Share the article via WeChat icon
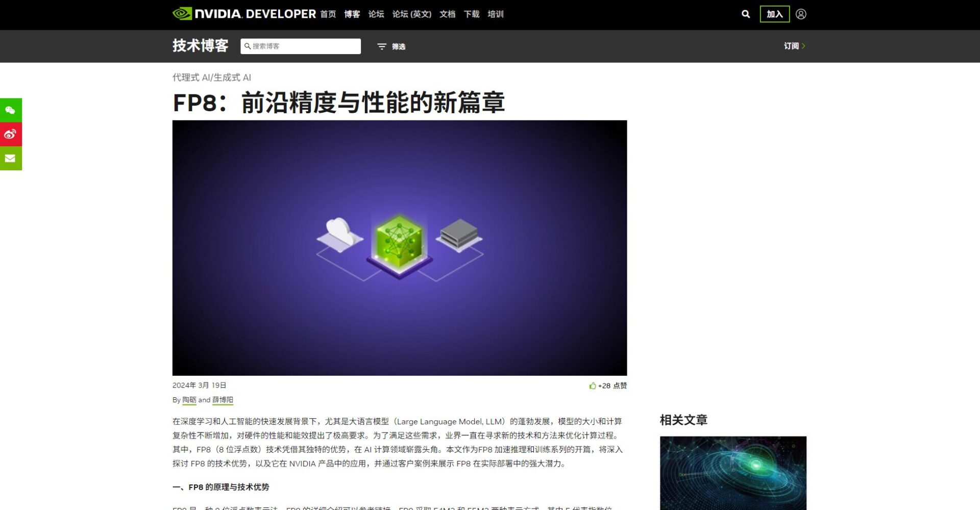The height and width of the screenshot is (510, 980). 10,110
